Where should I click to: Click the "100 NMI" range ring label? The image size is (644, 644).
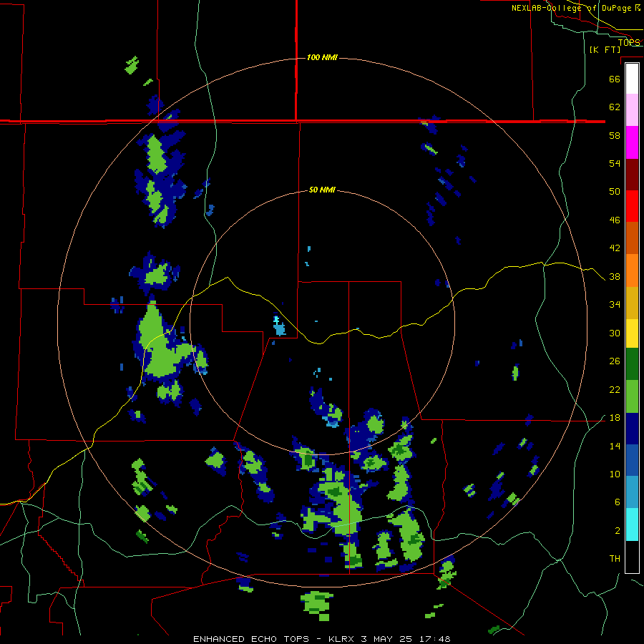[322, 57]
